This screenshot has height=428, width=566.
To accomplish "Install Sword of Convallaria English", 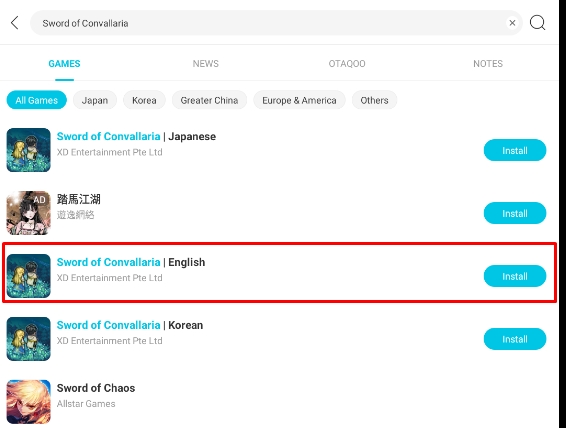I will [x=515, y=276].
